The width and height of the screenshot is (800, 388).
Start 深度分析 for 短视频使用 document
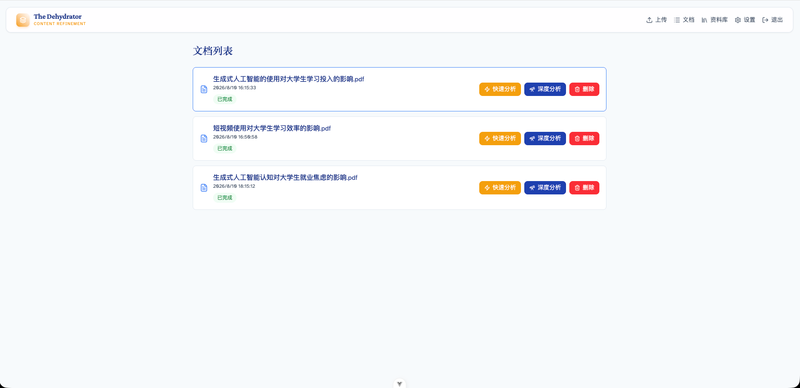(x=545, y=138)
